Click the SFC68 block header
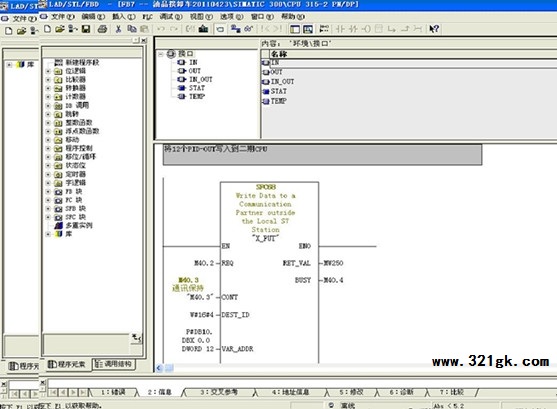 [x=266, y=187]
